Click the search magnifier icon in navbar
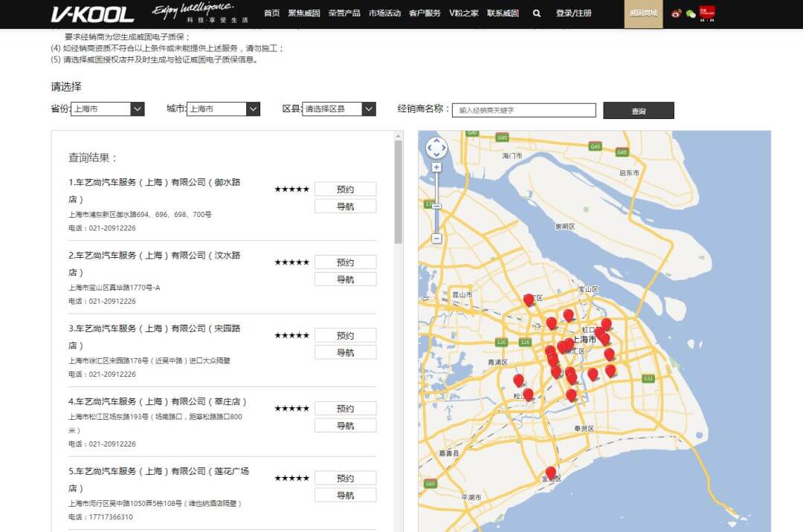Image resolution: width=803 pixels, height=532 pixels. click(x=537, y=13)
